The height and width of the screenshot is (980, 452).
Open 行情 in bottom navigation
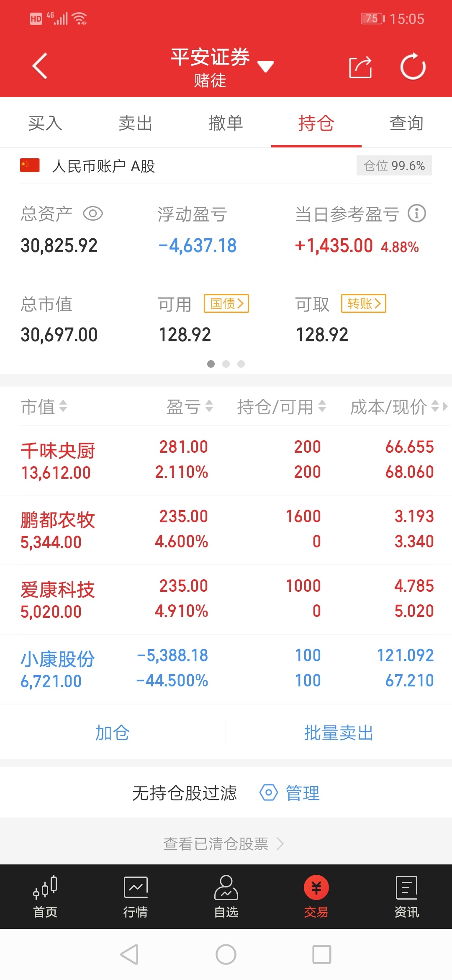(136, 897)
